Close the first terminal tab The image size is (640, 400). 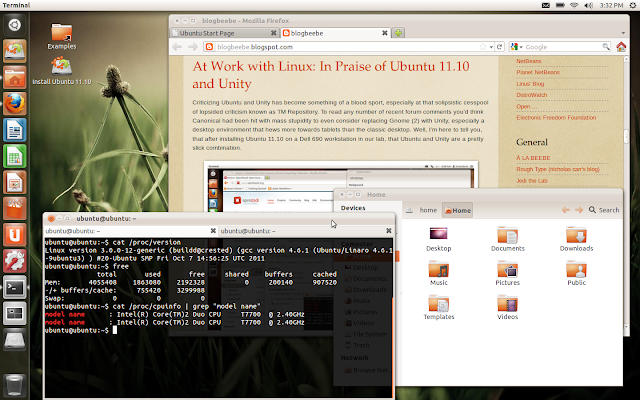(x=213, y=231)
